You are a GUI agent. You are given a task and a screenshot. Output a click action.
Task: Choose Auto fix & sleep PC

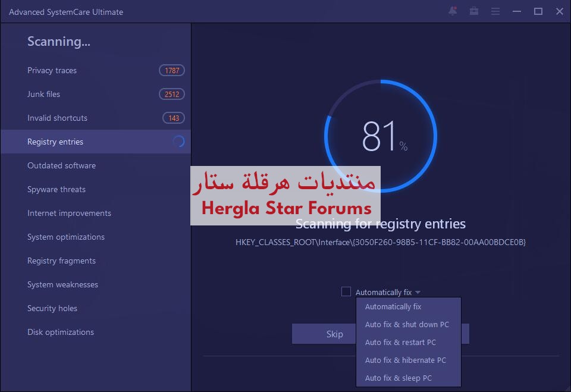pyautogui.click(x=408, y=378)
